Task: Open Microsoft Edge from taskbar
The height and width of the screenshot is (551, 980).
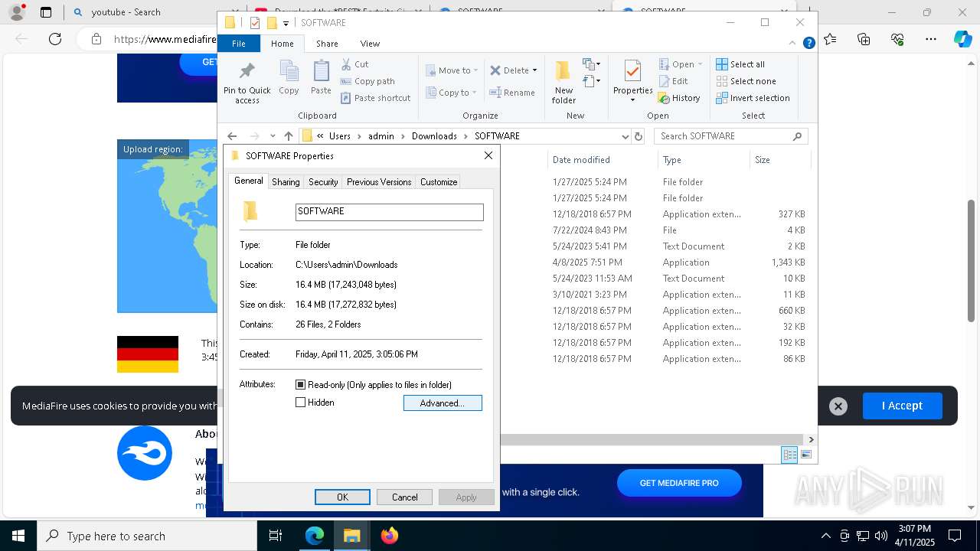Action: [x=315, y=536]
